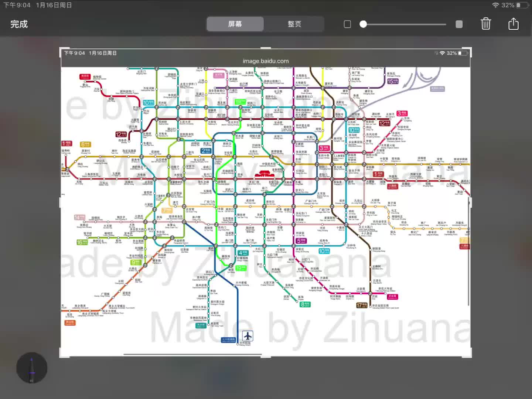Image resolution: width=532 pixels, height=399 pixels.
Task: Click the image.baidu.com address text
Action: tap(266, 61)
